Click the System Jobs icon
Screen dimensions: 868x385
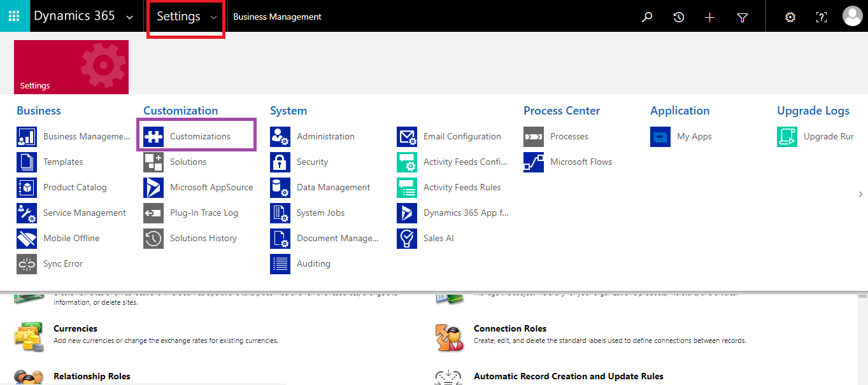point(280,213)
